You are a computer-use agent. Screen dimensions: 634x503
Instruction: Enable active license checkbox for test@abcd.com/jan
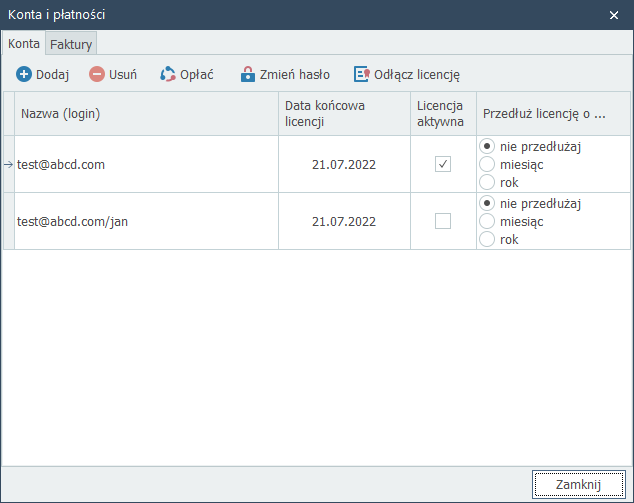(443, 221)
